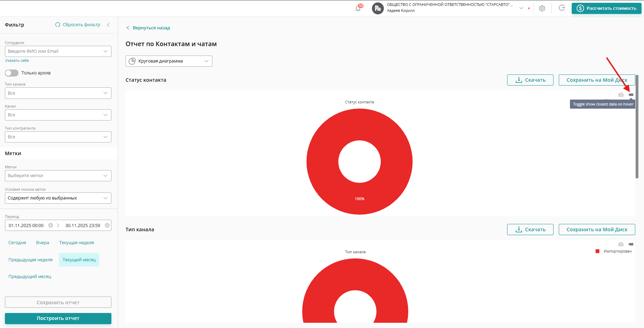The width and height of the screenshot is (644, 328).
Task: Click the red Импортирован legend swatch
Action: click(598, 251)
